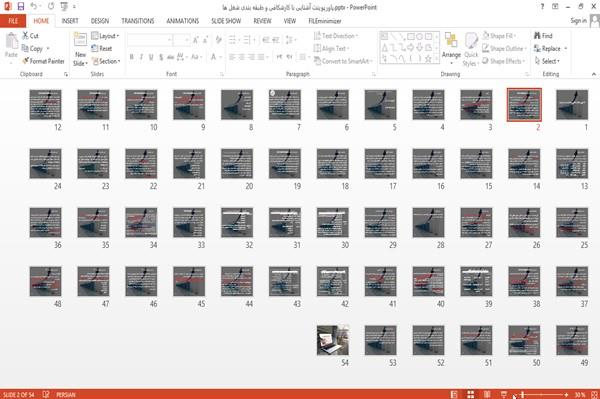Fit slides to current window
Viewport: 600px width, 399px height.
[594, 394]
